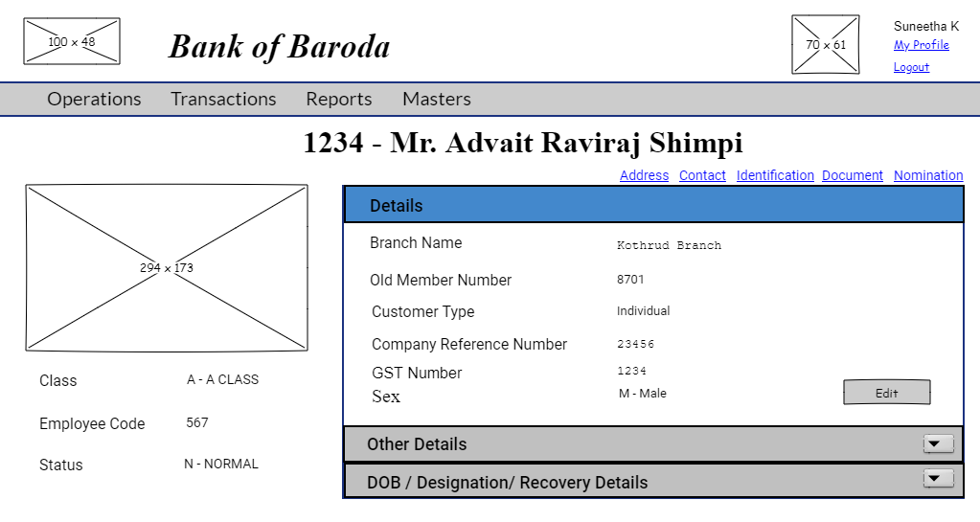Open the Masters menu
Image resolution: width=980 pixels, height=522 pixels.
tap(436, 99)
